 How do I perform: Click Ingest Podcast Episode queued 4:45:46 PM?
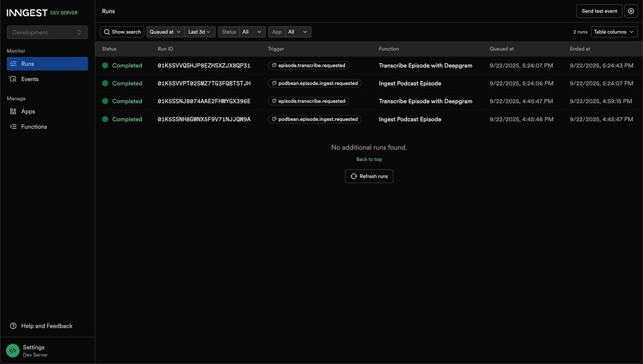point(410,119)
